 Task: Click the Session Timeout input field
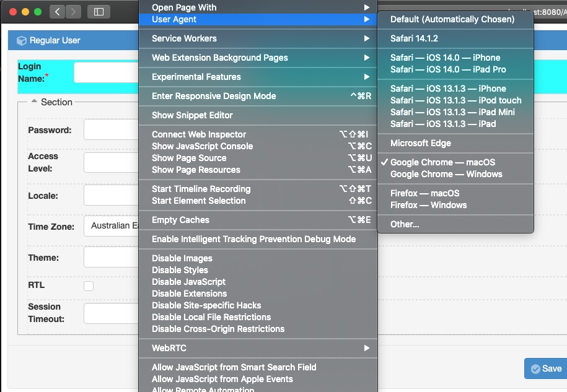(x=112, y=313)
